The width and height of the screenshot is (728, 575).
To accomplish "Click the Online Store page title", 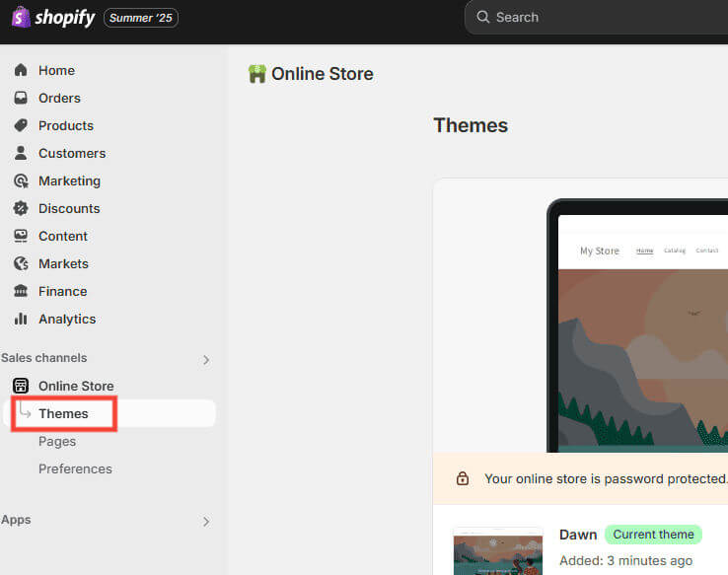I will pyautogui.click(x=323, y=74).
